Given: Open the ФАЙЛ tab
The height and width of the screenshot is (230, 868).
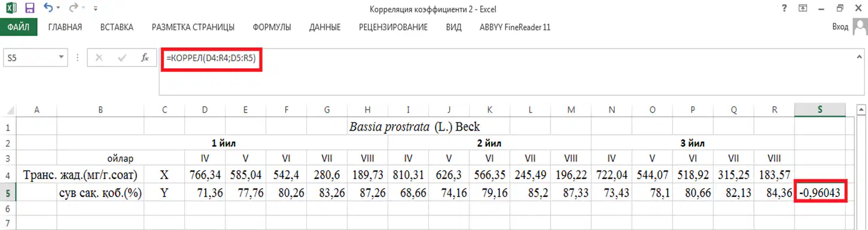Looking at the screenshot, I should coord(19,27).
